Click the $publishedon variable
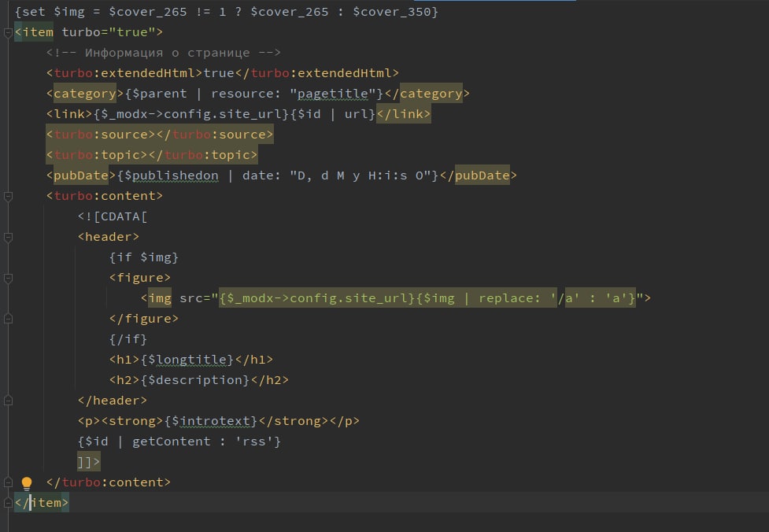 click(x=171, y=175)
